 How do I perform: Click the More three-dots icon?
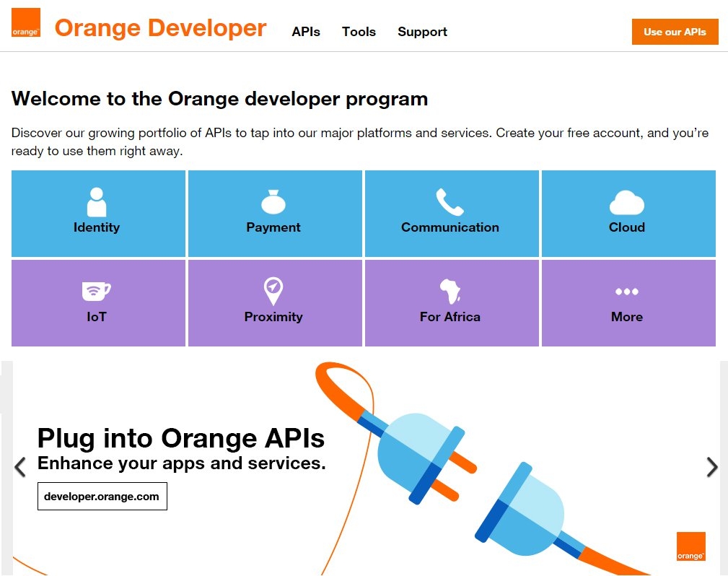[x=627, y=292]
